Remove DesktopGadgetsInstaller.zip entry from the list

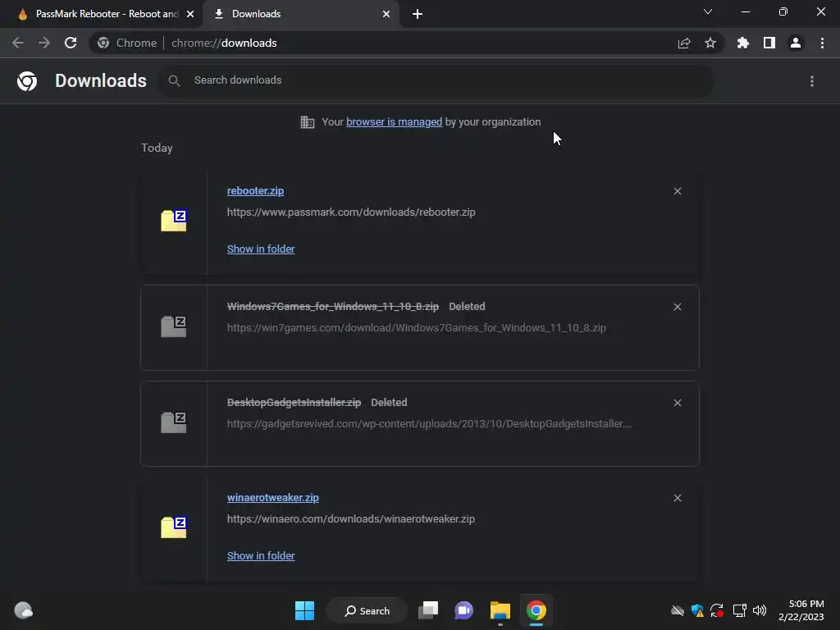[678, 403]
